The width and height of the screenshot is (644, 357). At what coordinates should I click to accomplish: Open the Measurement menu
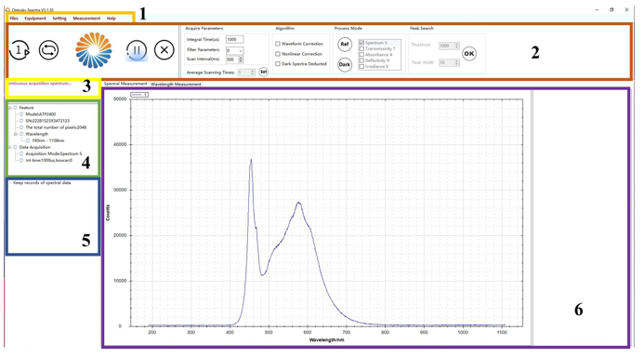click(x=86, y=19)
